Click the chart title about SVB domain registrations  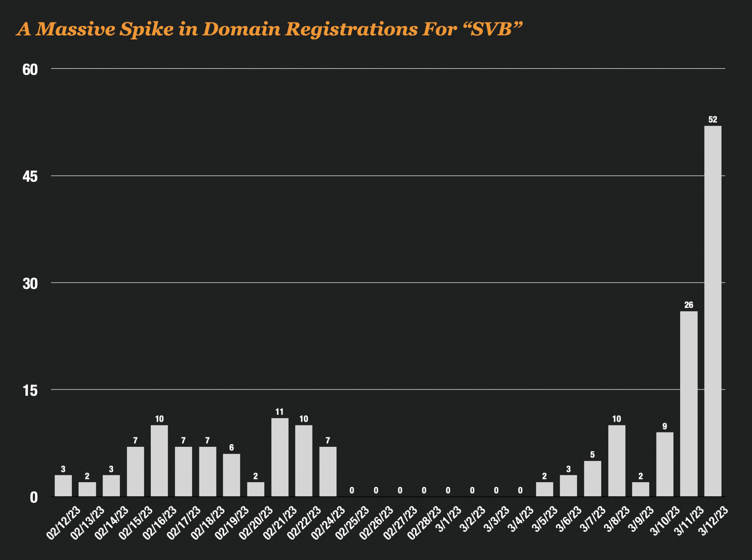click(269, 29)
